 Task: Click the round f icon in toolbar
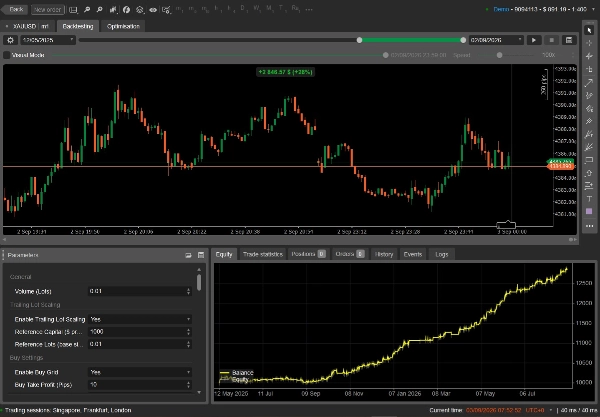pos(126,10)
